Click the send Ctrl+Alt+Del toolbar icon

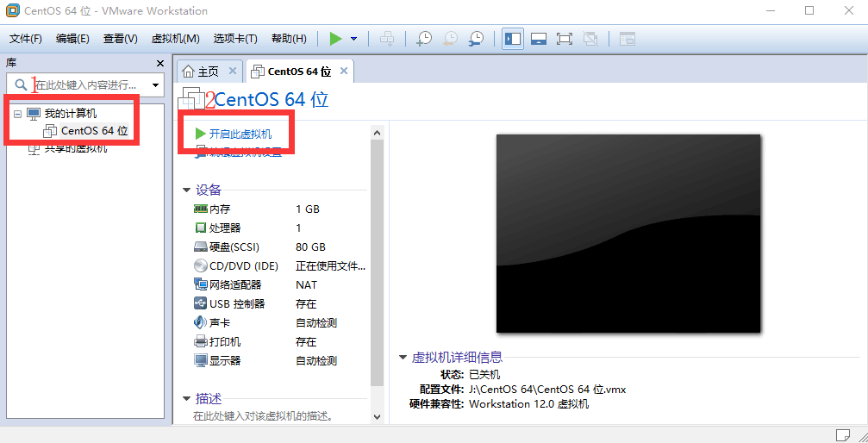coord(387,39)
